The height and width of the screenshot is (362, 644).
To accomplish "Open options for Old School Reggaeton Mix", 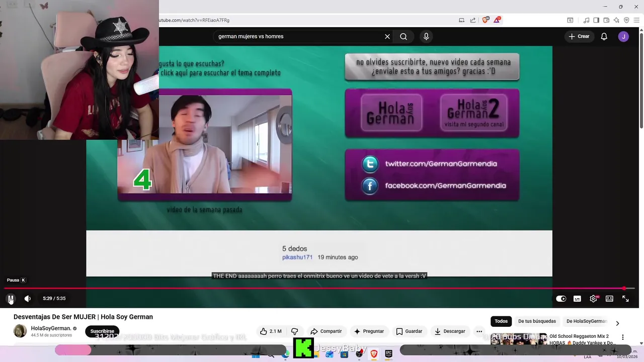I will pos(622,337).
